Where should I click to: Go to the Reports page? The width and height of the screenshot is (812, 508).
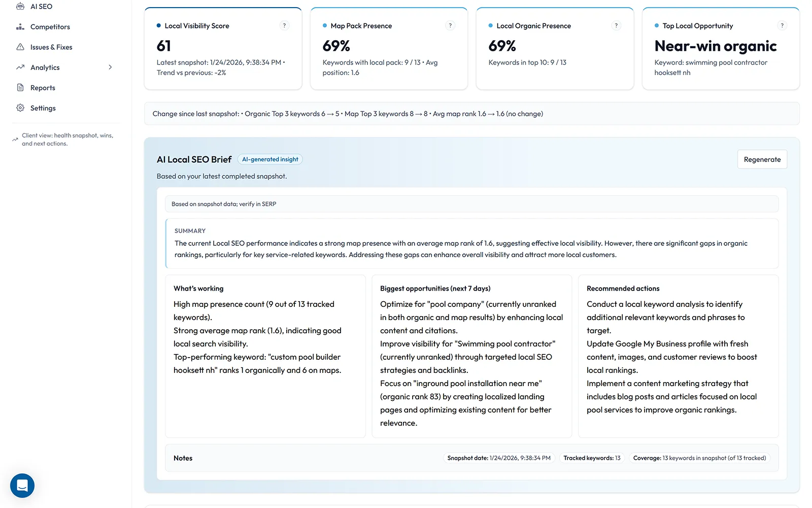point(43,87)
